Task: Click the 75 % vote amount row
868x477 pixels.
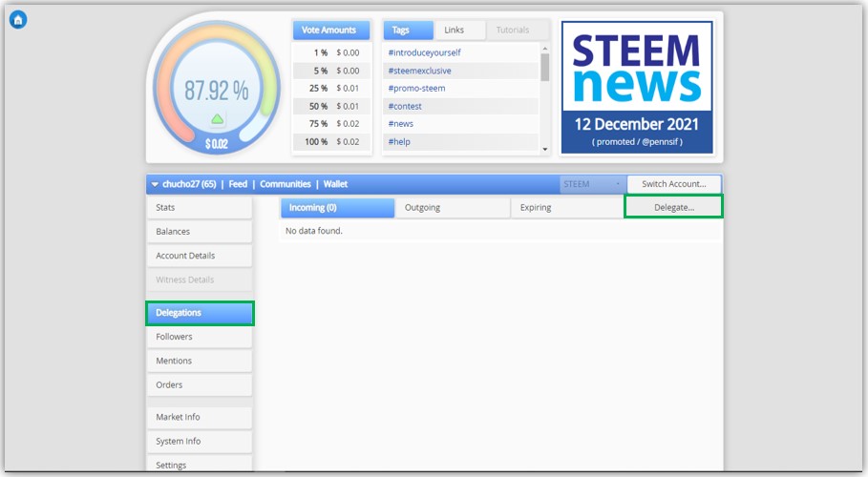Action: coord(331,123)
